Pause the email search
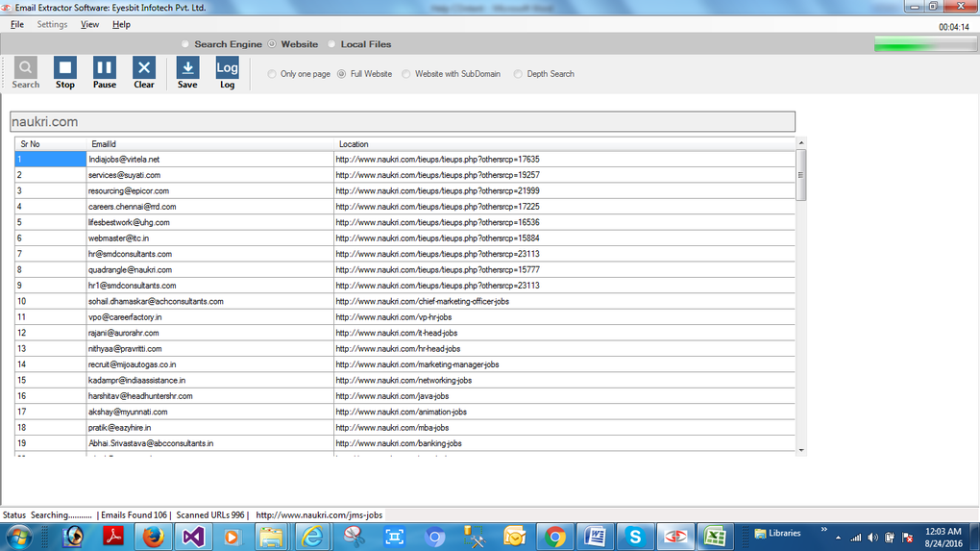The image size is (980, 551). tap(105, 73)
